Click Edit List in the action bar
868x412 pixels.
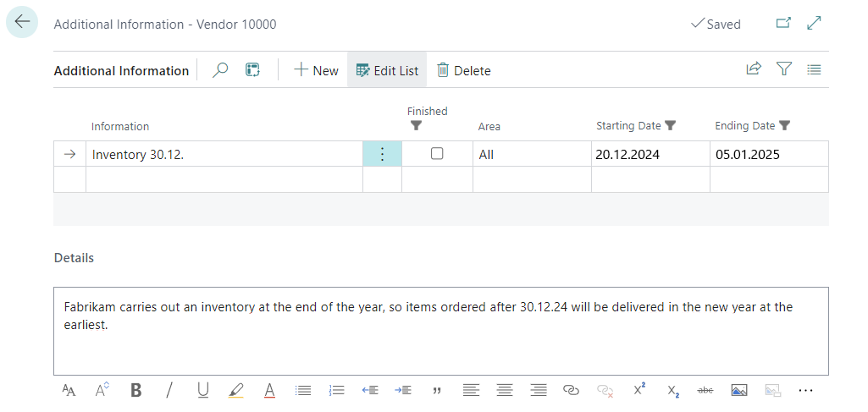[x=387, y=70]
